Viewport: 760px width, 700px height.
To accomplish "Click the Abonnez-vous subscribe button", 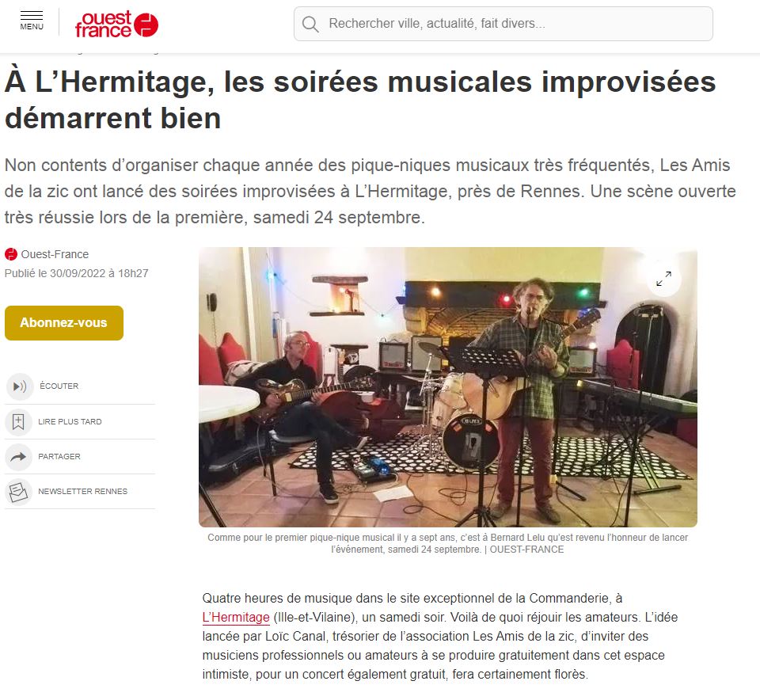I will point(64,323).
